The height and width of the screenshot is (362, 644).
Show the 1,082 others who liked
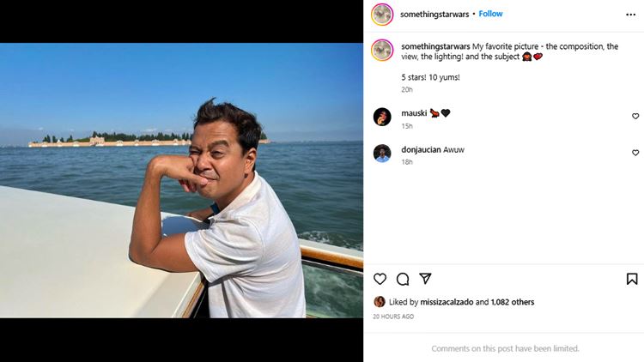click(x=512, y=302)
